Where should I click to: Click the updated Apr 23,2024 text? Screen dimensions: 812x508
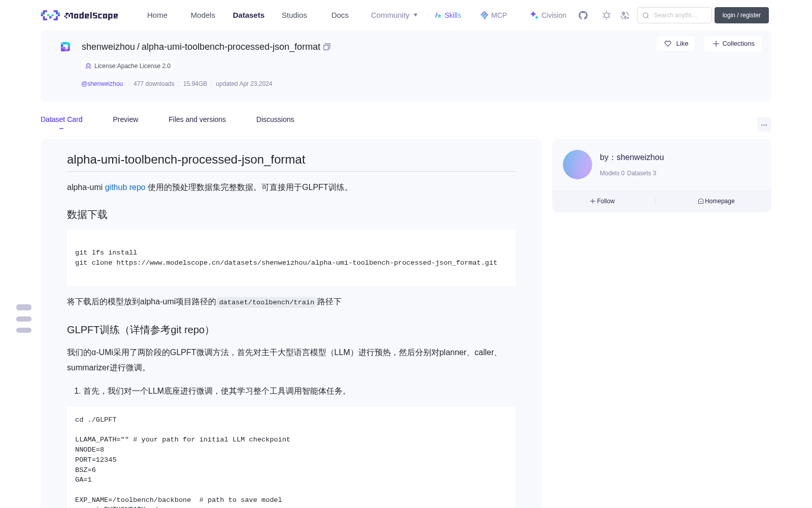pos(244,84)
